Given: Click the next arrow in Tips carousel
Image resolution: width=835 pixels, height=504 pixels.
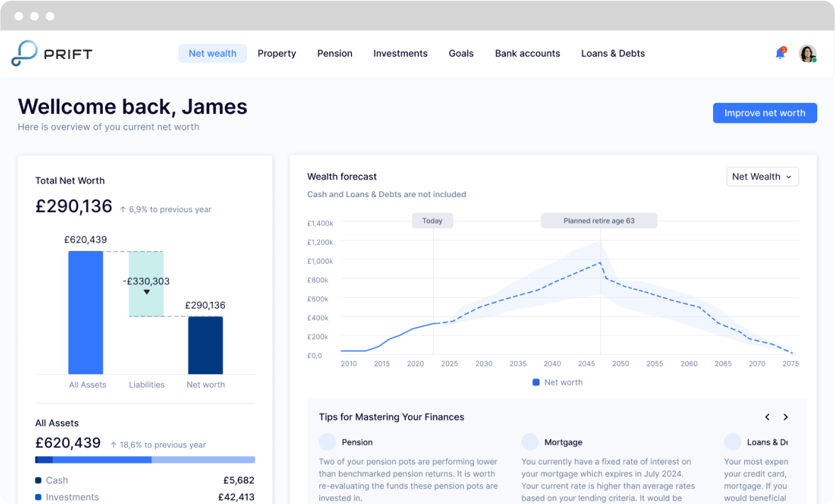Looking at the screenshot, I should pyautogui.click(x=785, y=417).
